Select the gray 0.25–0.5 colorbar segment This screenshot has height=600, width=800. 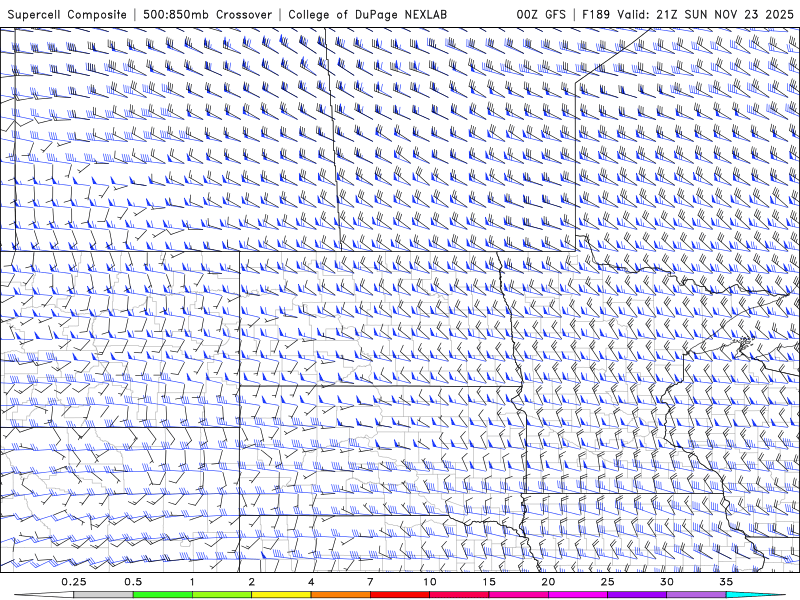pyautogui.click(x=103, y=595)
